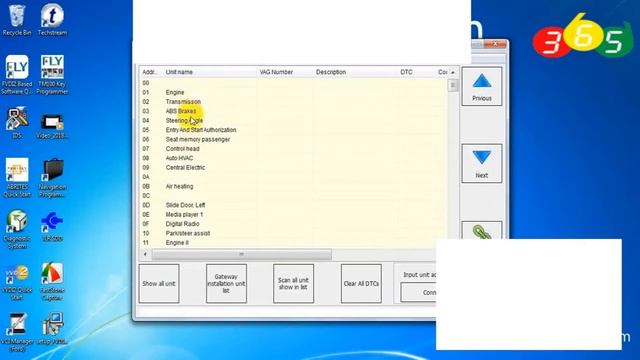640x360 pixels.
Task: Select the 04 Steering Angle row
Action: [293, 120]
